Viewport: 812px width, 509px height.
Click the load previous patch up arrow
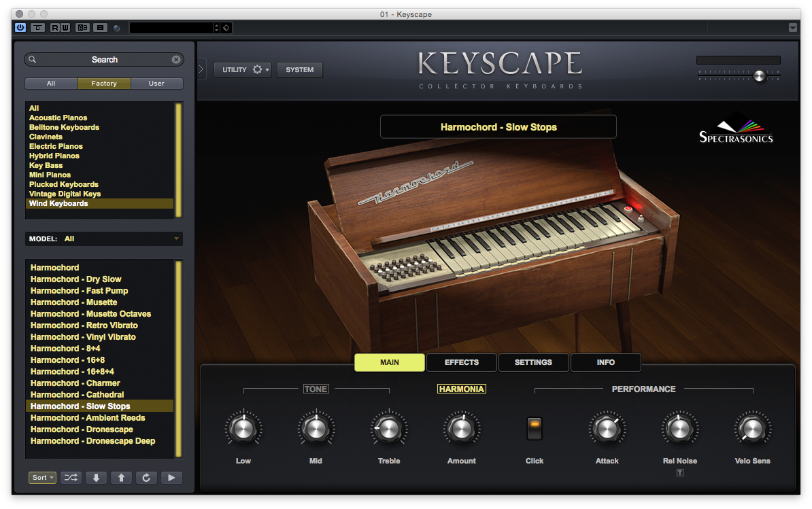tap(121, 478)
